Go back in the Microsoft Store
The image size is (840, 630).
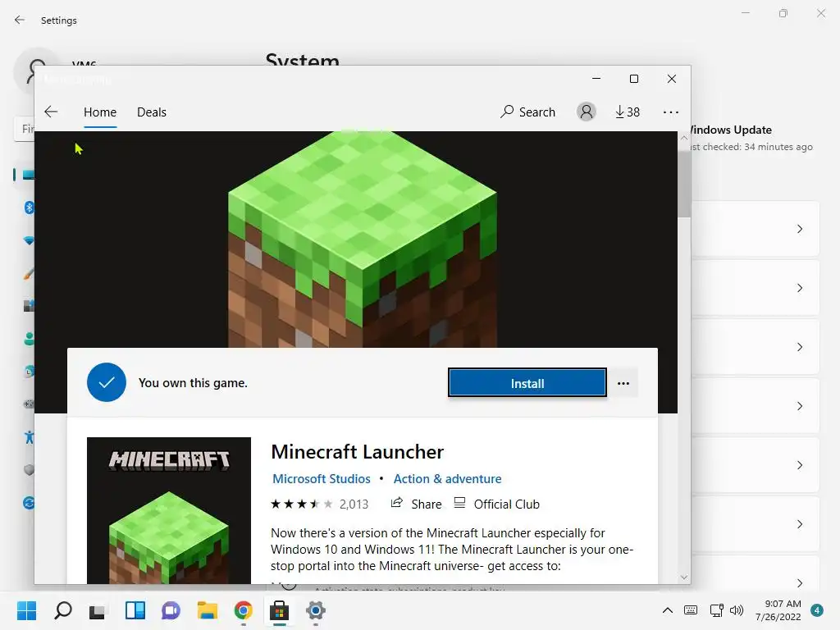pyautogui.click(x=51, y=112)
